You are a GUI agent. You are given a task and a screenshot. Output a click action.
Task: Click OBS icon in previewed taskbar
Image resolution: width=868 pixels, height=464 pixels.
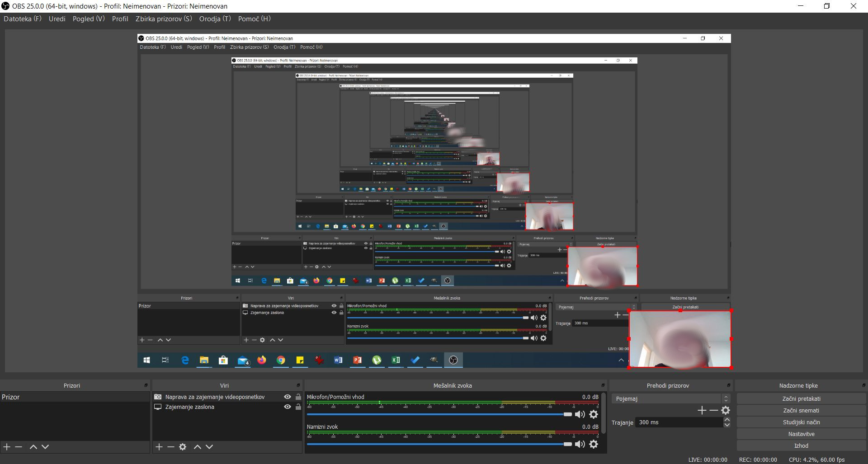point(453,360)
